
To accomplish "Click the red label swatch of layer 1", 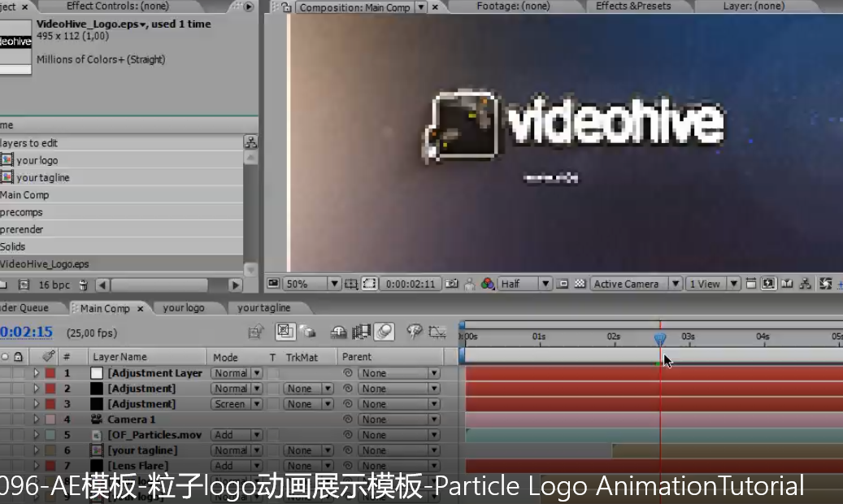I will click(x=50, y=373).
